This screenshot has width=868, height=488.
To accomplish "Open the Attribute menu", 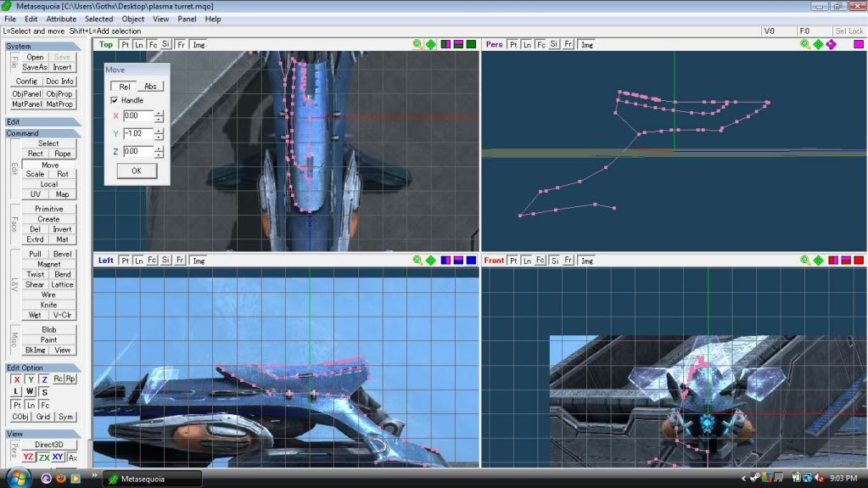I will pos(61,19).
